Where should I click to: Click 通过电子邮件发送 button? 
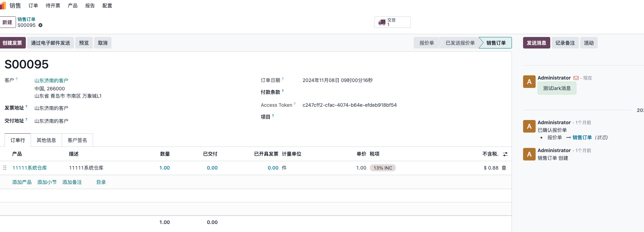click(51, 43)
